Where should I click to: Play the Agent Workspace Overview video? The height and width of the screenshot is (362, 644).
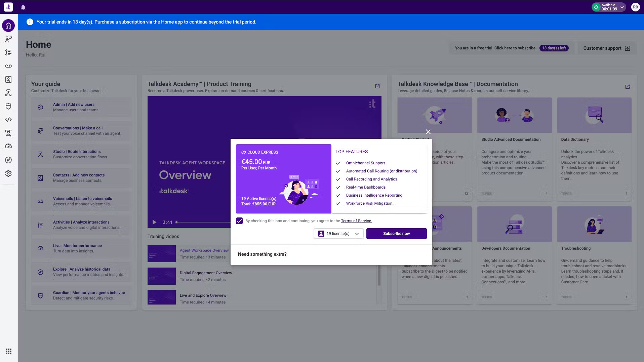tap(154, 222)
